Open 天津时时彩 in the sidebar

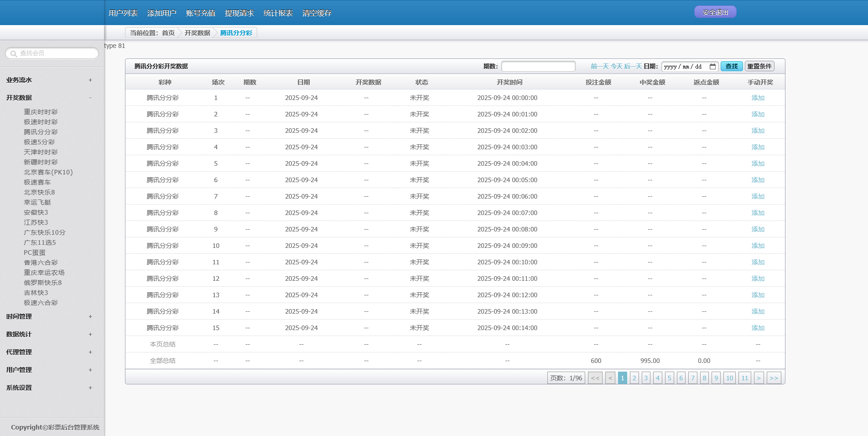[41, 152]
